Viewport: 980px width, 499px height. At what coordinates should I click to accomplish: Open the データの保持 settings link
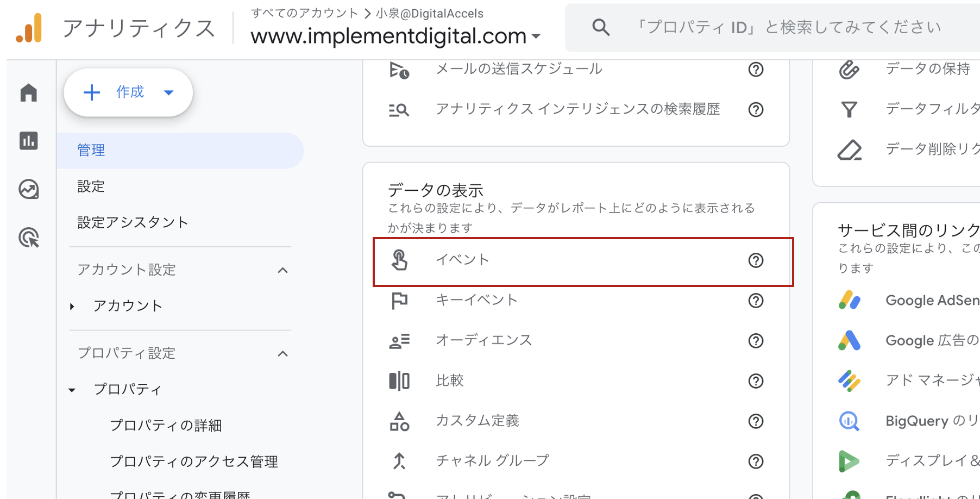point(928,69)
